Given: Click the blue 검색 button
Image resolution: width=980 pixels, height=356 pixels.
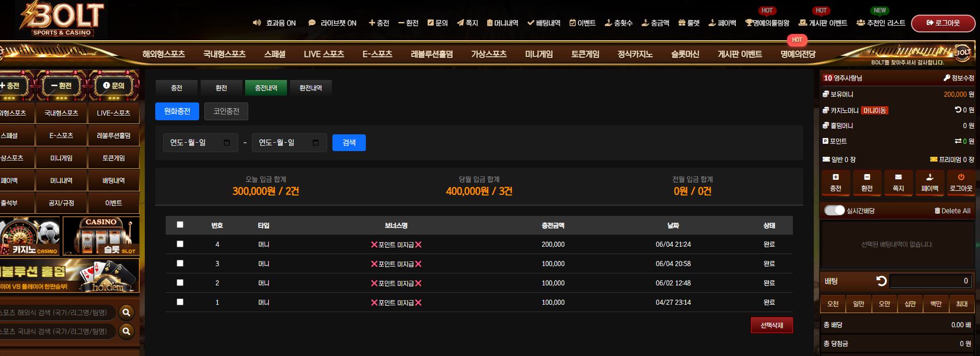Looking at the screenshot, I should coord(349,143).
